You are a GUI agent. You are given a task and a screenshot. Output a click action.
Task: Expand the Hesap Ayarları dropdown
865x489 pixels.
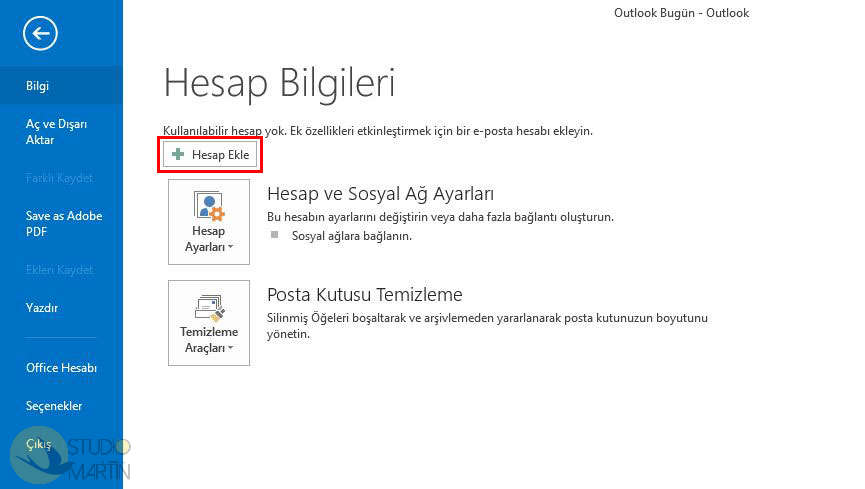(x=209, y=222)
